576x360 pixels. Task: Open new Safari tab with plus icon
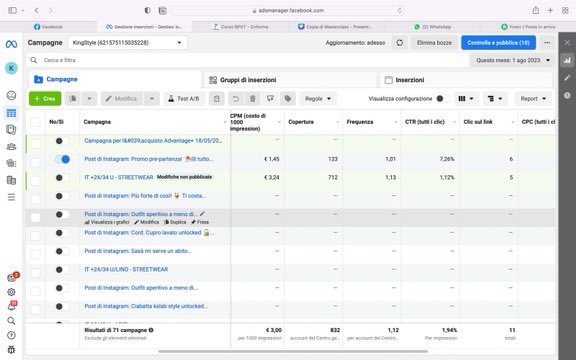(x=550, y=10)
